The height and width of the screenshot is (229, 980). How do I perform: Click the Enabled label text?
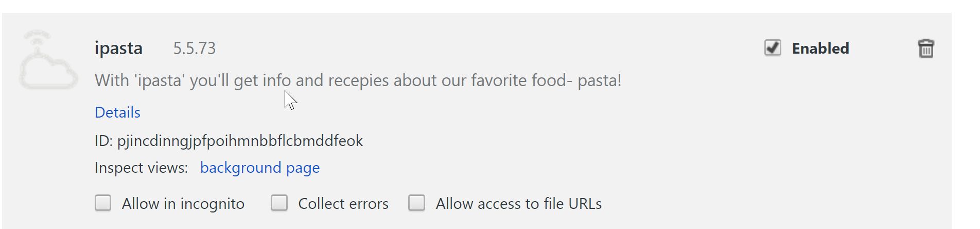[x=820, y=48]
